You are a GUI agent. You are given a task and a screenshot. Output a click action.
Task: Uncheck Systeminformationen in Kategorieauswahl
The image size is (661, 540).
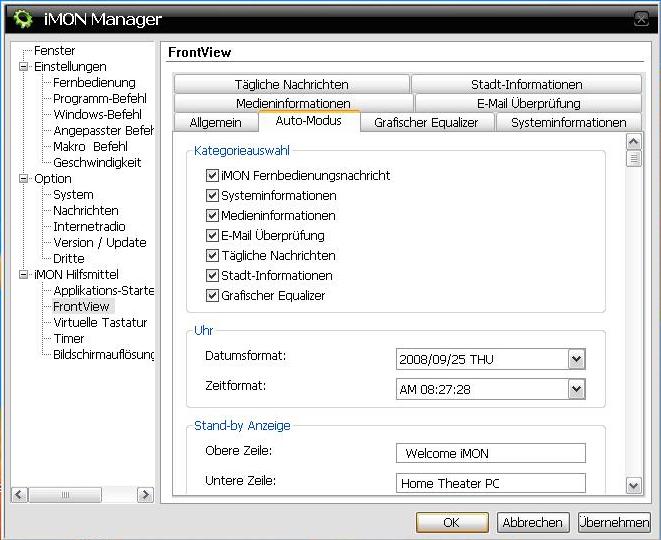212,196
